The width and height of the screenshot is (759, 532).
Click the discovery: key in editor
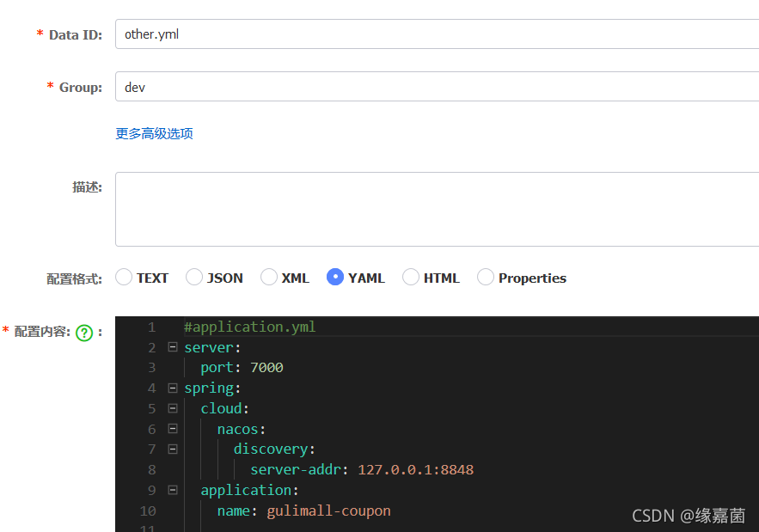click(274, 449)
